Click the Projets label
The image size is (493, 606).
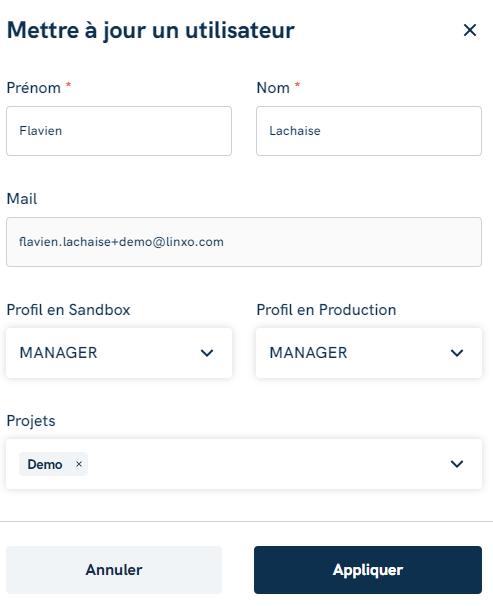31,421
